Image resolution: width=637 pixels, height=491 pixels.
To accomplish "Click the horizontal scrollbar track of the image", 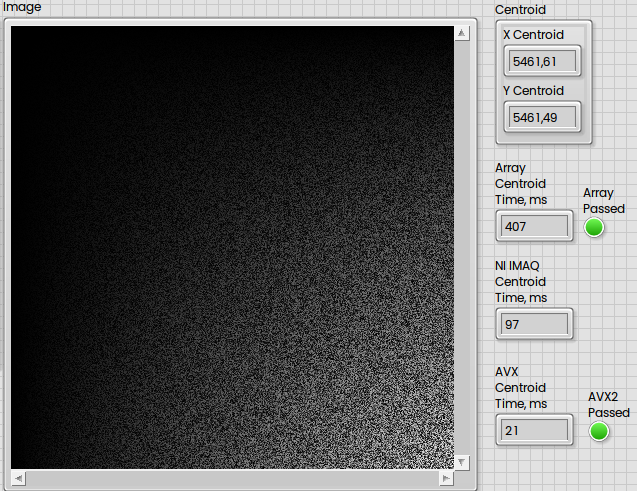I will pos(232,478).
